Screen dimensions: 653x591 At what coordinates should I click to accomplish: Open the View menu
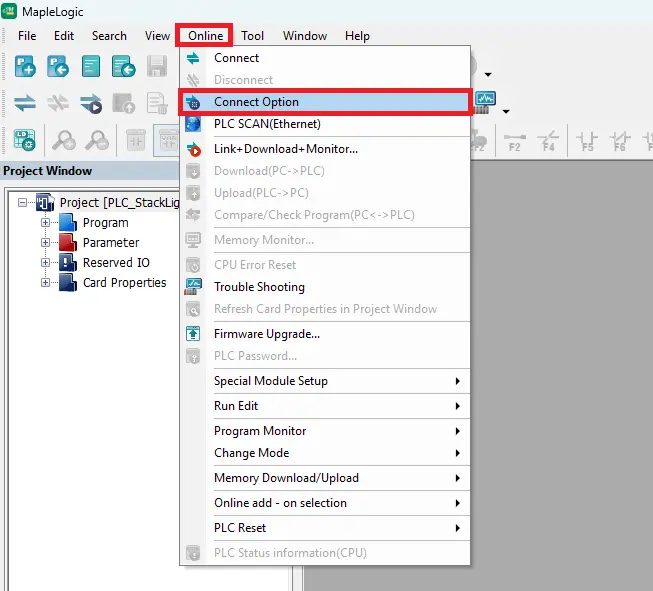(x=157, y=36)
